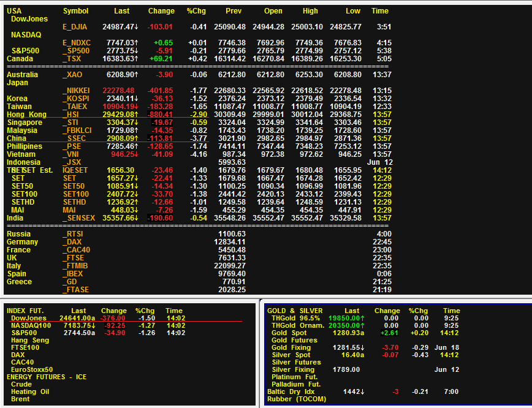Click the Heating Oil row
The width and height of the screenshot is (532, 408).
(30, 391)
